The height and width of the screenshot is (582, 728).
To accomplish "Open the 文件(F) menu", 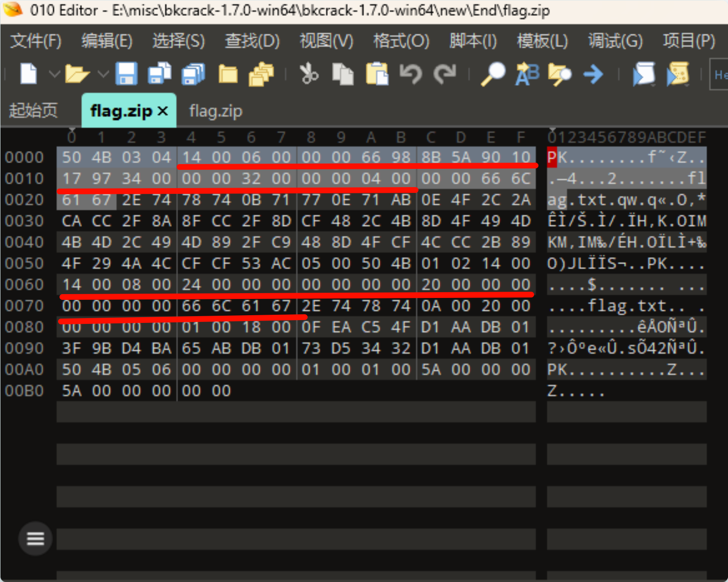I will coord(36,41).
